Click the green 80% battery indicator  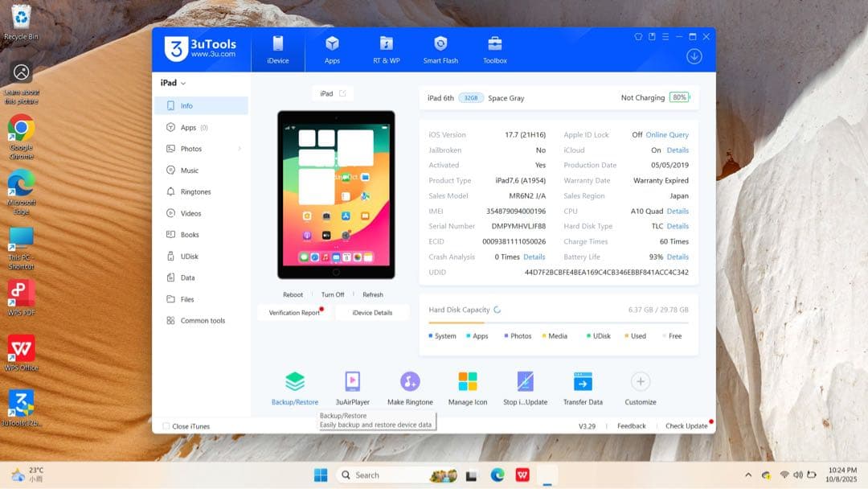coord(678,97)
